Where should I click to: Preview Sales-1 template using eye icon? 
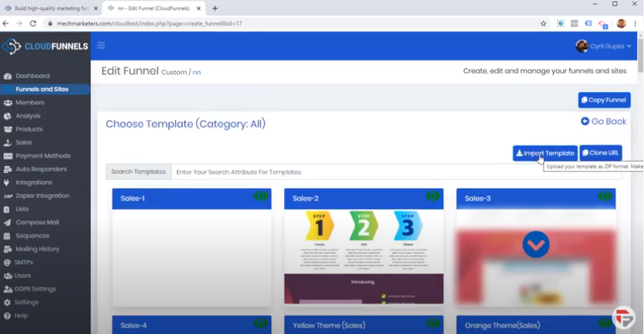tap(260, 197)
